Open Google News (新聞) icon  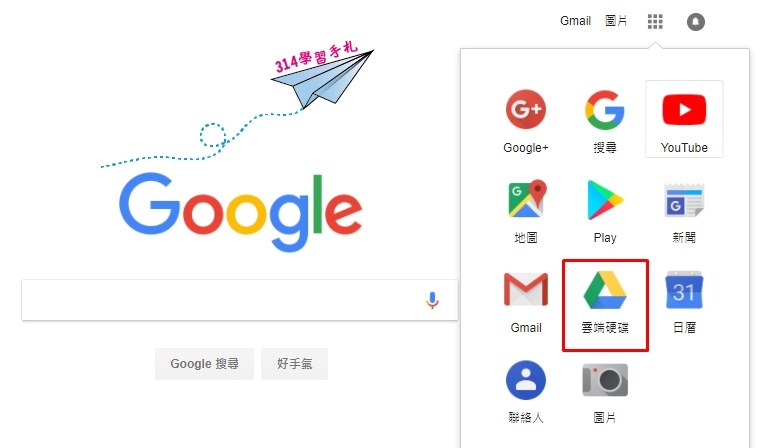684,199
